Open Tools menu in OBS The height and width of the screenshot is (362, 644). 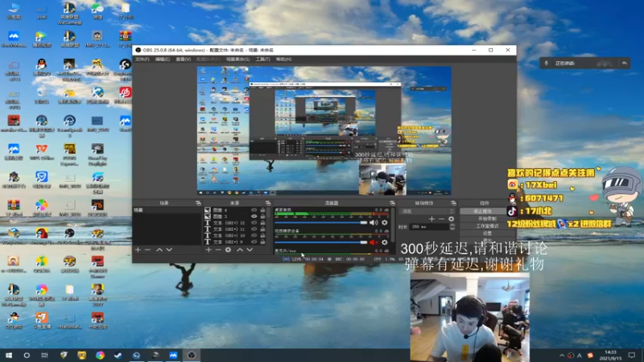[x=263, y=59]
